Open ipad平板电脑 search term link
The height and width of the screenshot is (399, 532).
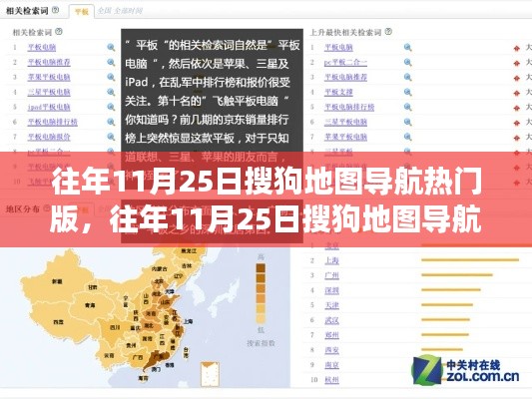(x=49, y=107)
